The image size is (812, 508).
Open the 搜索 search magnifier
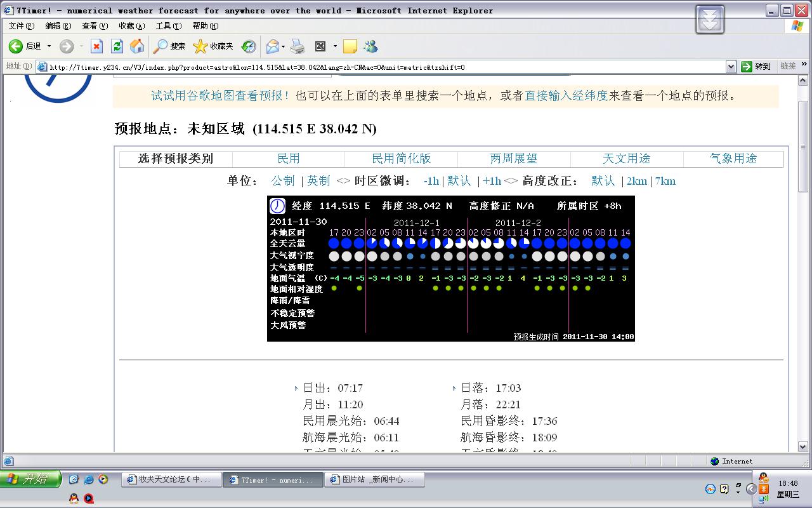pyautogui.click(x=169, y=46)
